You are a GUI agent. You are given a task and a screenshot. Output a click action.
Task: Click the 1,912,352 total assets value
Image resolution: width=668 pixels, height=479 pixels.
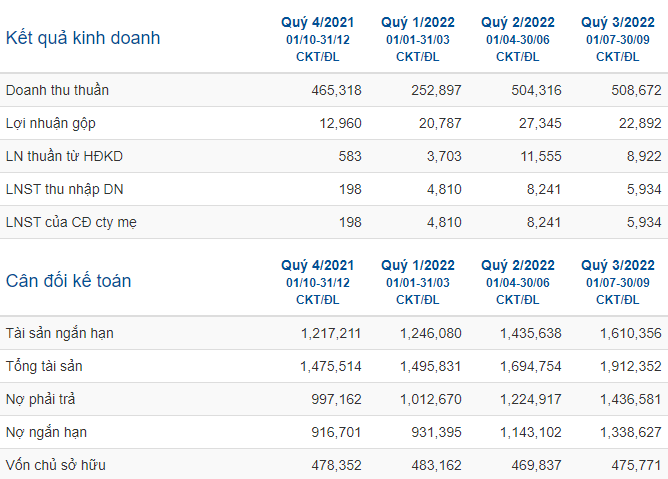(x=631, y=366)
